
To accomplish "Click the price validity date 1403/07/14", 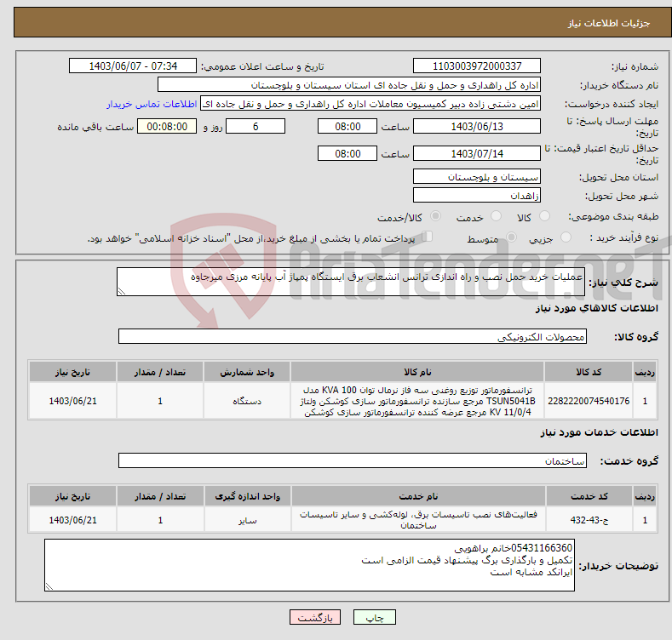I will pos(477,153).
